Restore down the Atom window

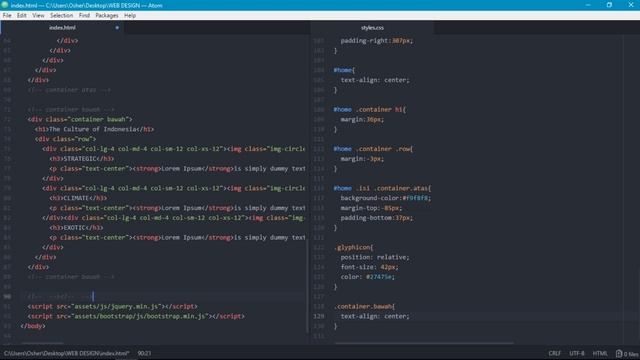pyautogui.click(x=609, y=5)
